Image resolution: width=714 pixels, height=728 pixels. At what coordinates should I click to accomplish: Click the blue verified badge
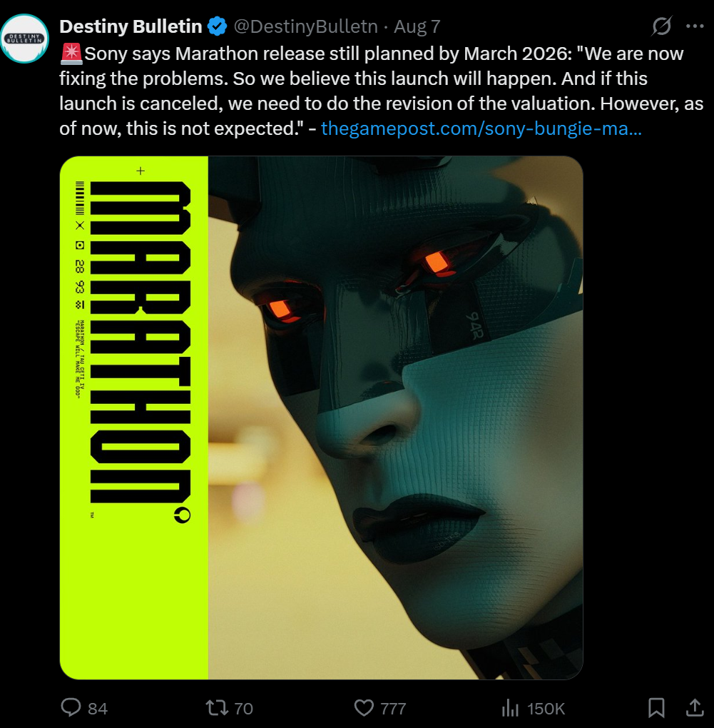click(217, 26)
